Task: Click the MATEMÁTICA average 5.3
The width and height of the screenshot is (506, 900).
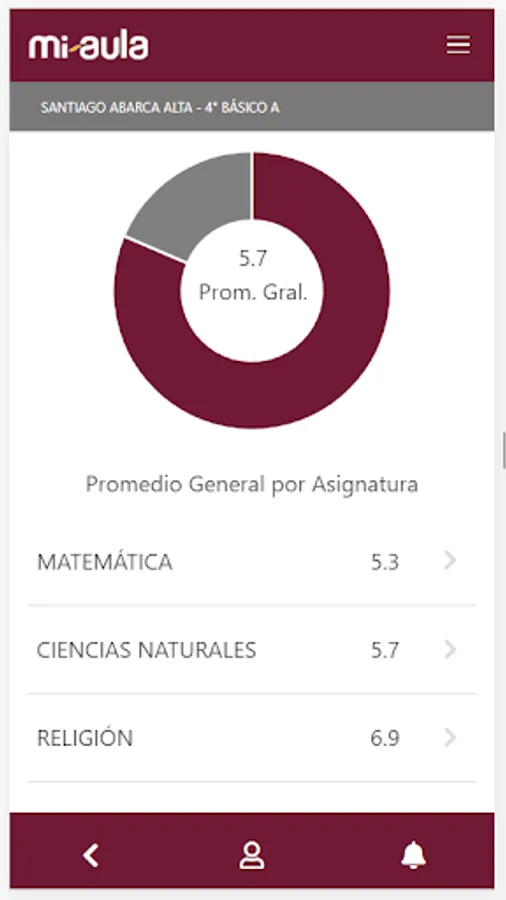Action: [x=384, y=562]
